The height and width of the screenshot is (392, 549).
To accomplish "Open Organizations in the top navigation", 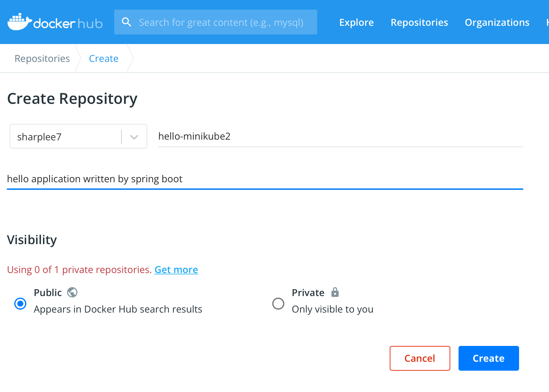I will [497, 22].
